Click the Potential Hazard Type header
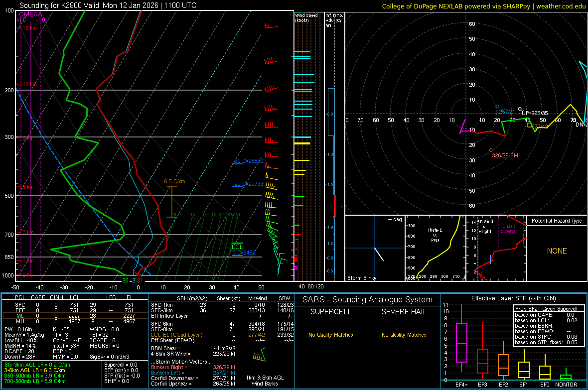This screenshot has width=588, height=390. (x=557, y=221)
